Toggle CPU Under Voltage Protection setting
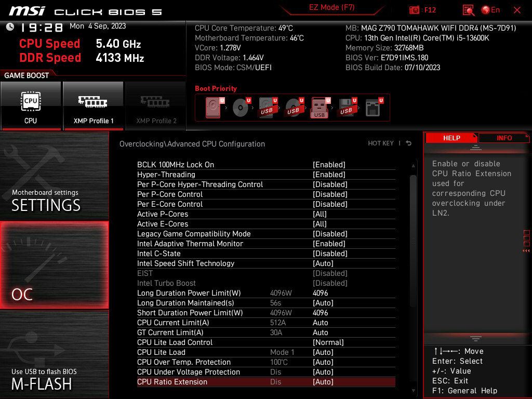 266,372
